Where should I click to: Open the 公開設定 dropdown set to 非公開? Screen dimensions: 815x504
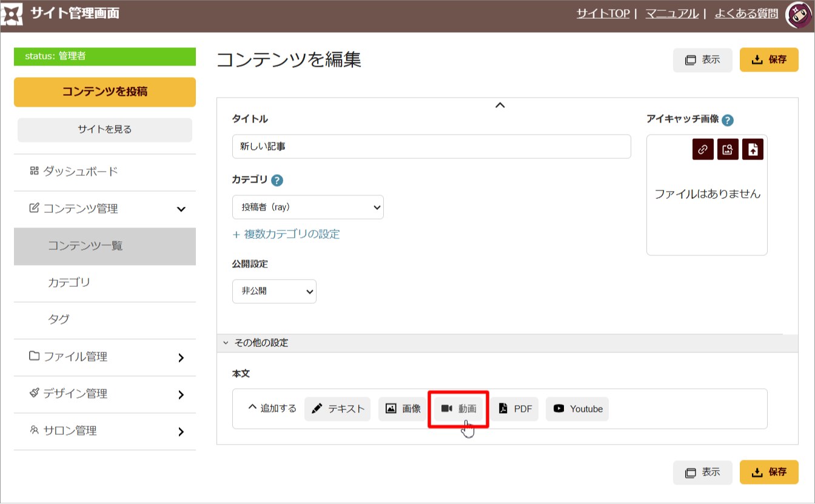click(274, 291)
